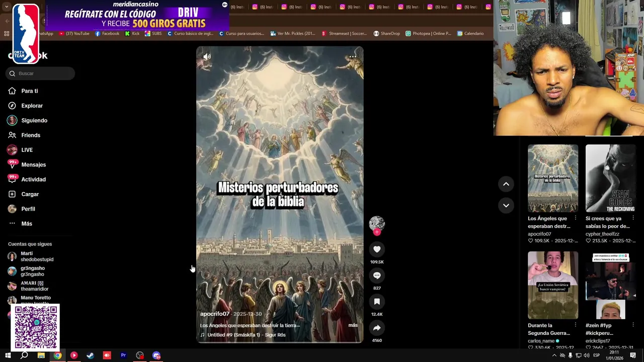Open the SUBS bookmark
The image size is (644, 362).
[153, 34]
